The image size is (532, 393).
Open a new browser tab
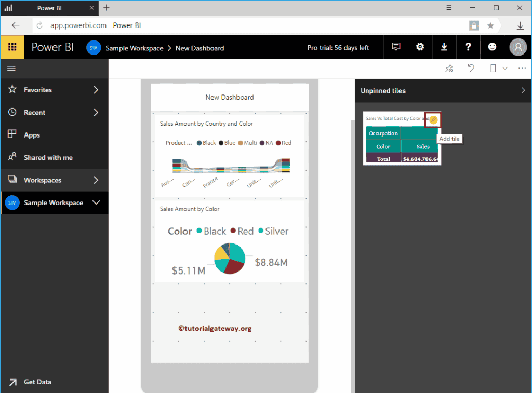coord(106,8)
